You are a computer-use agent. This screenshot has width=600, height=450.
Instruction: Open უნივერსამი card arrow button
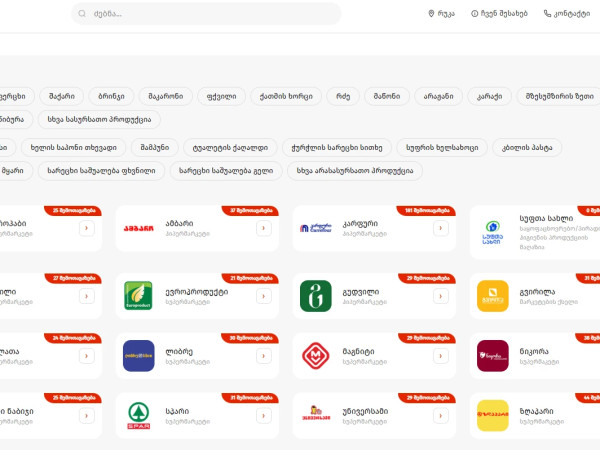tap(441, 416)
